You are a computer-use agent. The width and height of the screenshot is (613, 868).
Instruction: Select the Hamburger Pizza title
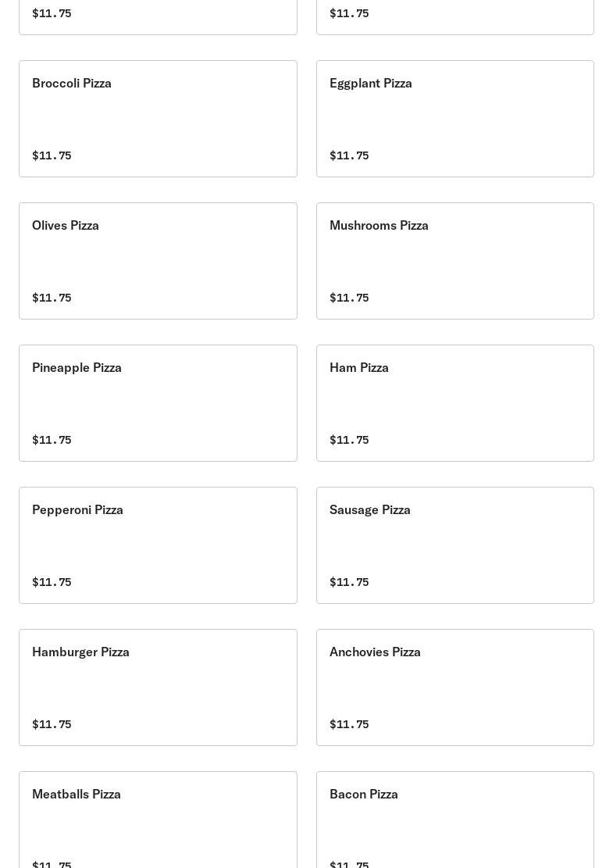80,652
